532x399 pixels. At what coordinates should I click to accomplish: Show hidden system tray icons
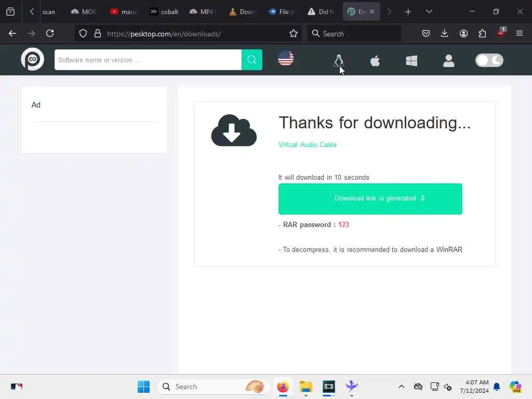pyautogui.click(x=402, y=387)
